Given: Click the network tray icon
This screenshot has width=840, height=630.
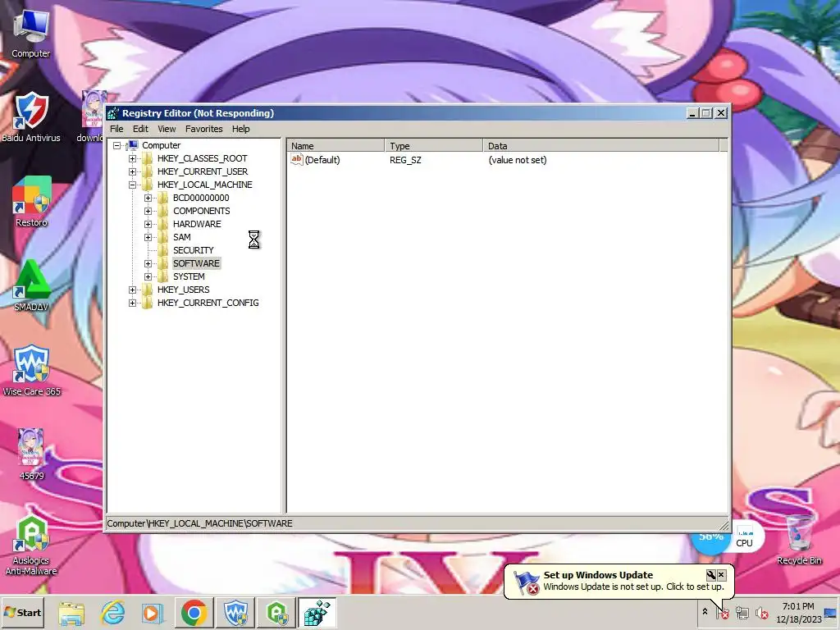Looking at the screenshot, I should (742, 612).
